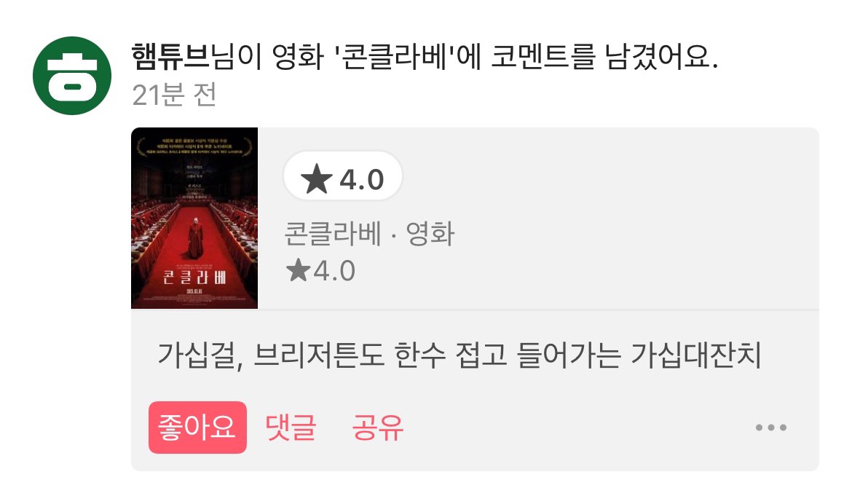The image size is (852, 504).
Task: Click the cardinal figure on the poster
Action: 194,237
